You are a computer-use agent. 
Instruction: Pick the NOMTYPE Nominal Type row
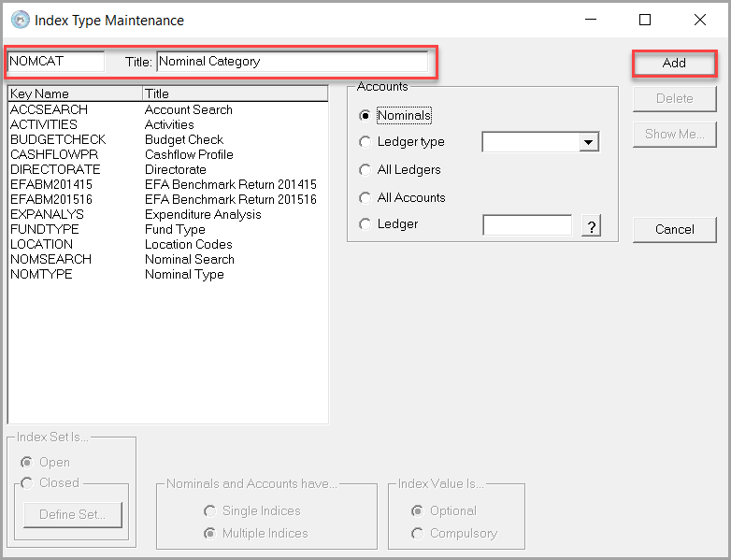point(41,274)
